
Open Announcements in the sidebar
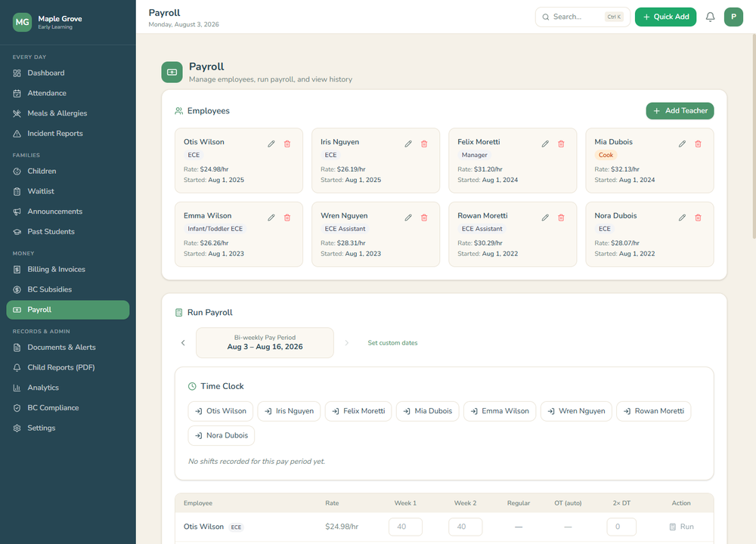point(68,212)
